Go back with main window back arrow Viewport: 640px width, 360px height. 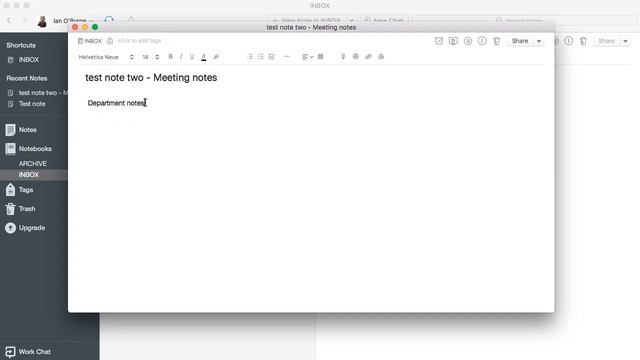pos(9,20)
